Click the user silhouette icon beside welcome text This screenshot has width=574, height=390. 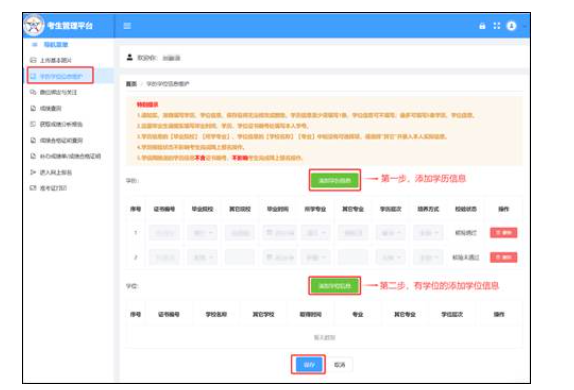[x=130, y=57]
